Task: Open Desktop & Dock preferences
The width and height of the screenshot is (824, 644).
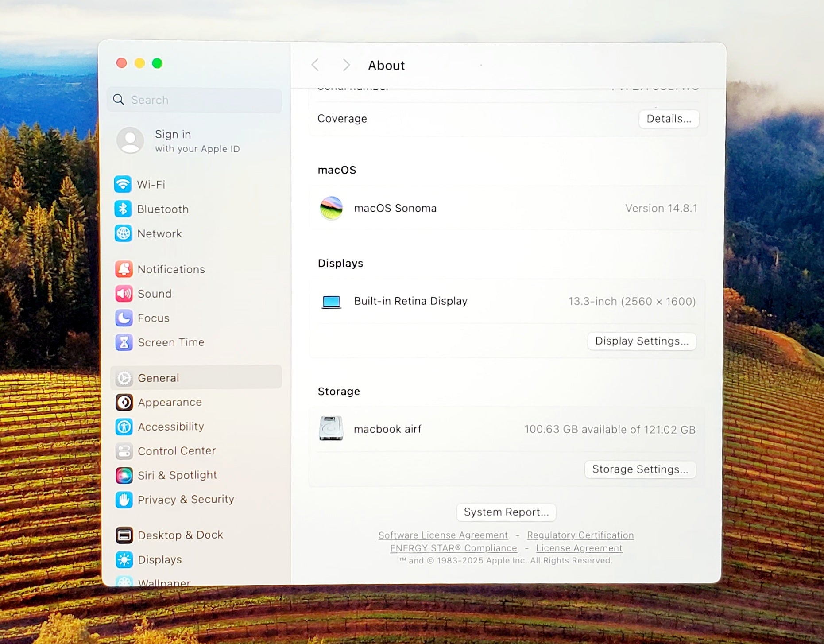Action: click(180, 535)
